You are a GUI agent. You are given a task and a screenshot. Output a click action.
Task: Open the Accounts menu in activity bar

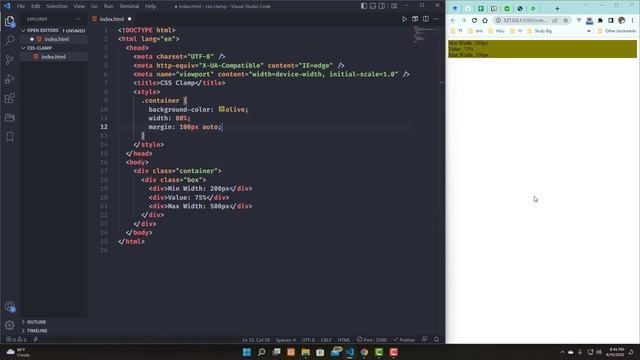tap(10, 307)
